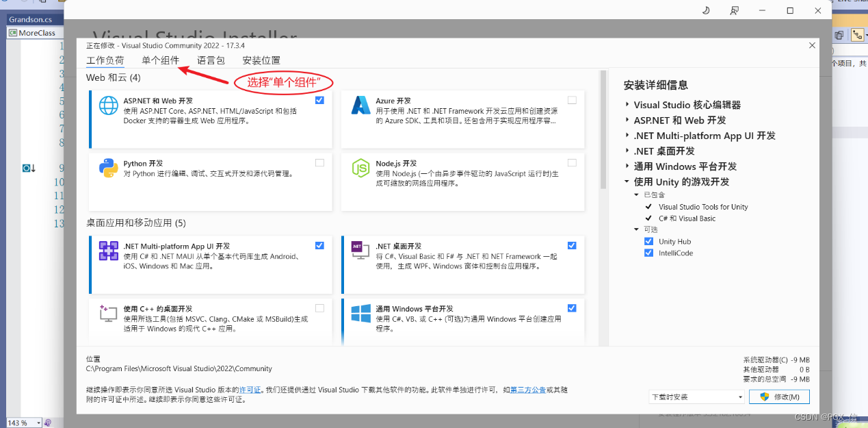Image resolution: width=868 pixels, height=428 pixels.
Task: Click the Python development logo icon
Action: pos(109,168)
